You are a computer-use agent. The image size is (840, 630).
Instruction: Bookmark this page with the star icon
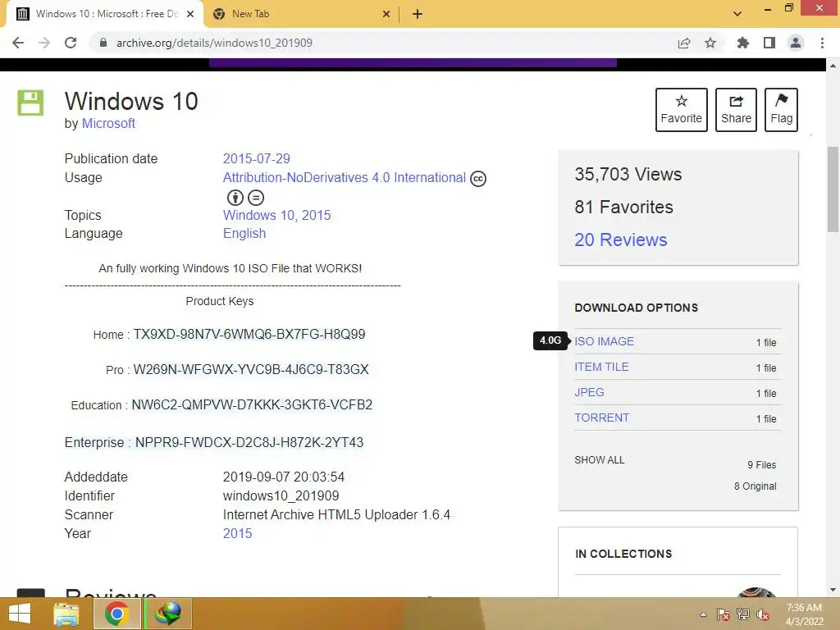[710, 43]
